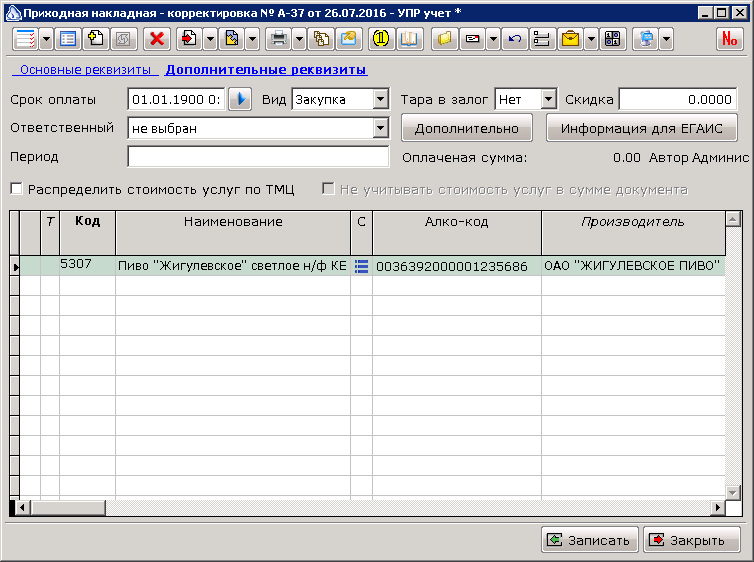Click the tree structure list icon
This screenshot has height=562, width=754.
(542, 39)
